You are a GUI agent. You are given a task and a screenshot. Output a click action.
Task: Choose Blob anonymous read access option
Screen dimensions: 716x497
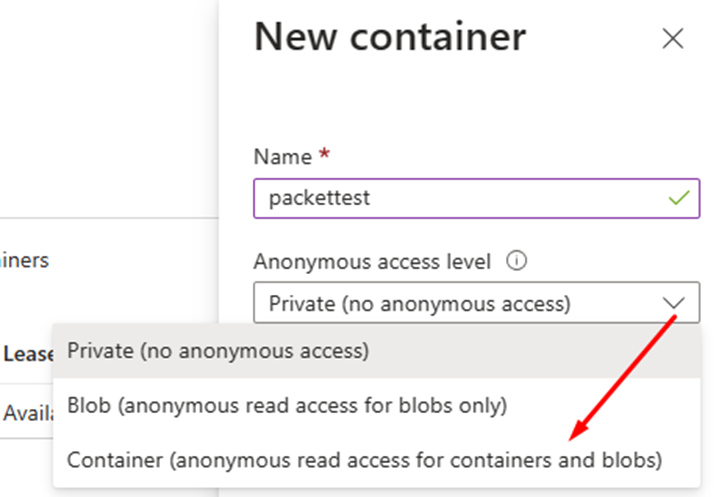pyautogui.click(x=287, y=406)
